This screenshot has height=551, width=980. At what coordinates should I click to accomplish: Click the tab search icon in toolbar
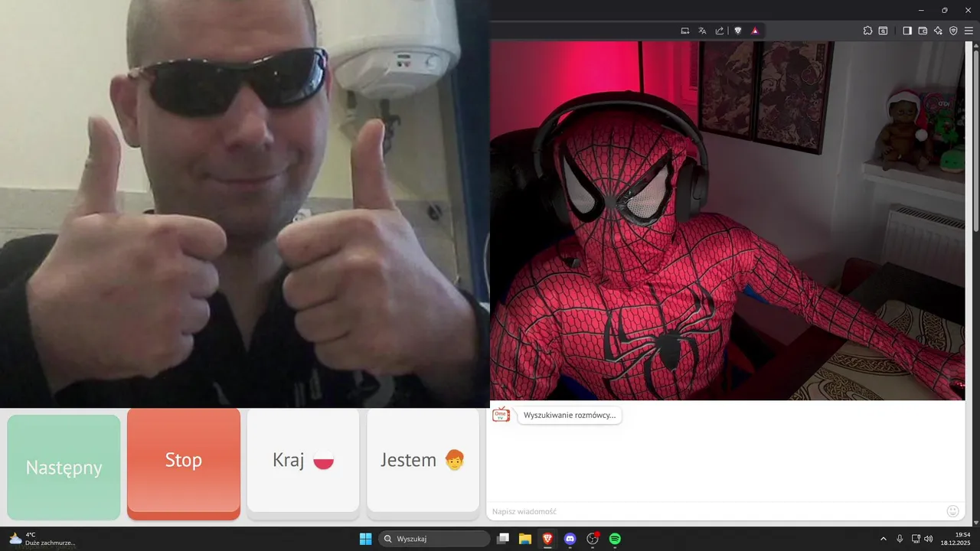pyautogui.click(x=883, y=31)
